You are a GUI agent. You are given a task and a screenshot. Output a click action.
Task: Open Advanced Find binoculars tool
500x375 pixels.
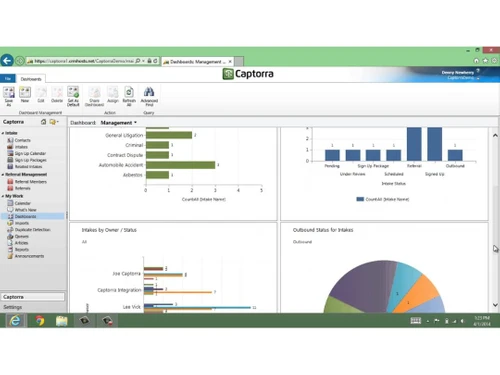tap(149, 96)
